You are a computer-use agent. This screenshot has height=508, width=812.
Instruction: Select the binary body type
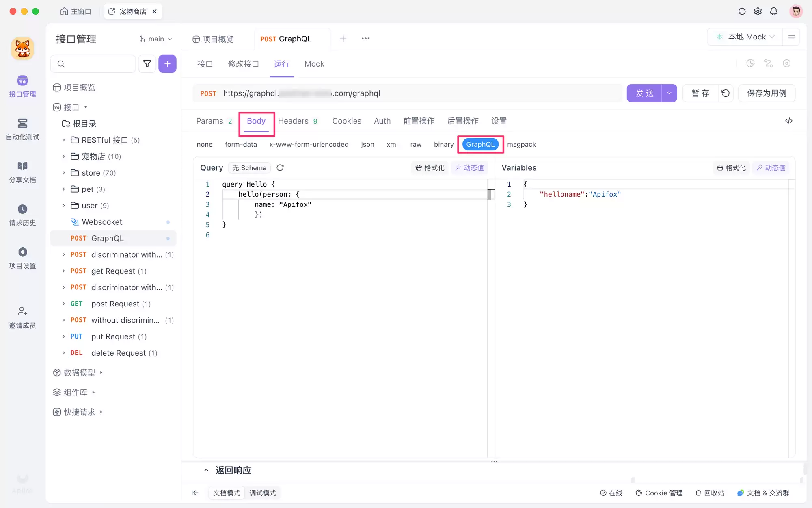click(443, 144)
